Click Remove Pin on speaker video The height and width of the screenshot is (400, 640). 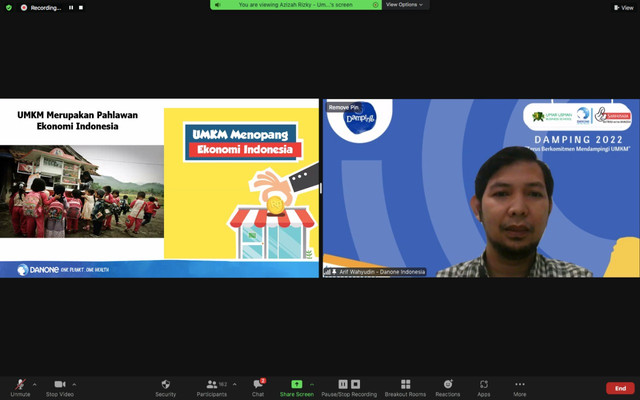coord(344,107)
